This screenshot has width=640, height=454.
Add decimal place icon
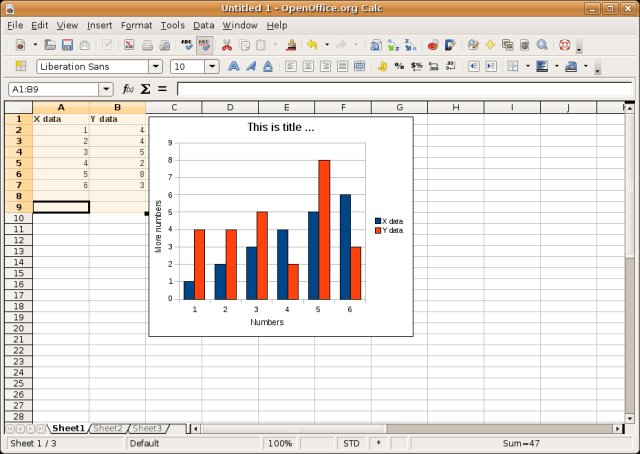[x=433, y=66]
